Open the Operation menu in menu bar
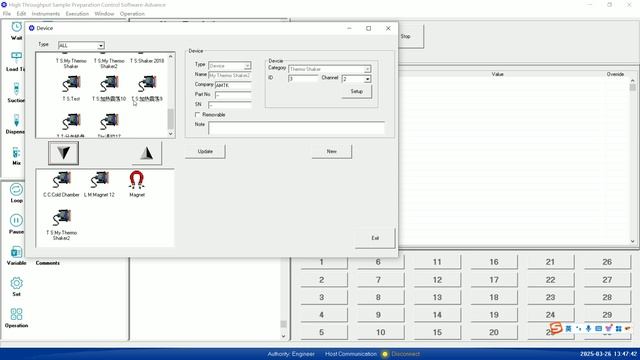The image size is (640, 360). point(132,14)
